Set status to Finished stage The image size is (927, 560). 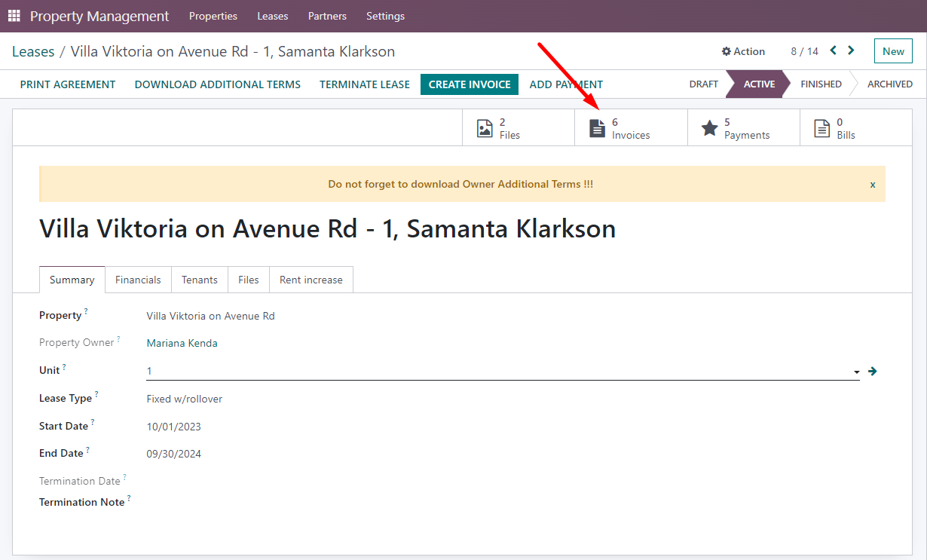coord(820,84)
